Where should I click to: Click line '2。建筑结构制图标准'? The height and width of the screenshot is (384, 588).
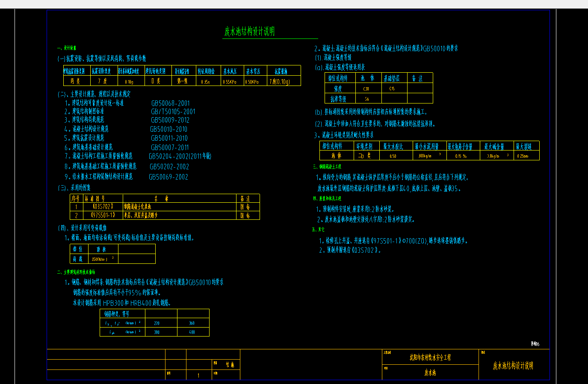[84, 111]
